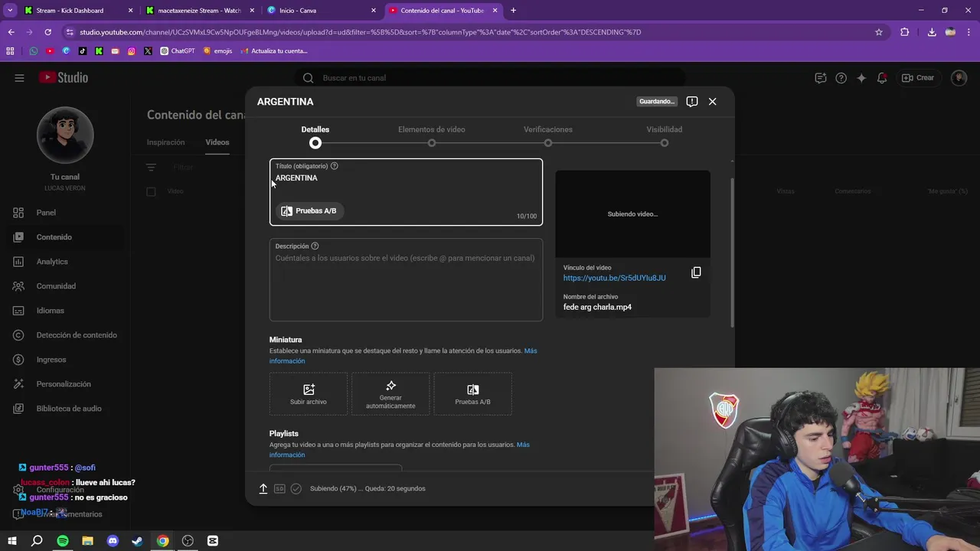Open the youtu.be video link
This screenshot has height=551, width=980.
pyautogui.click(x=614, y=278)
